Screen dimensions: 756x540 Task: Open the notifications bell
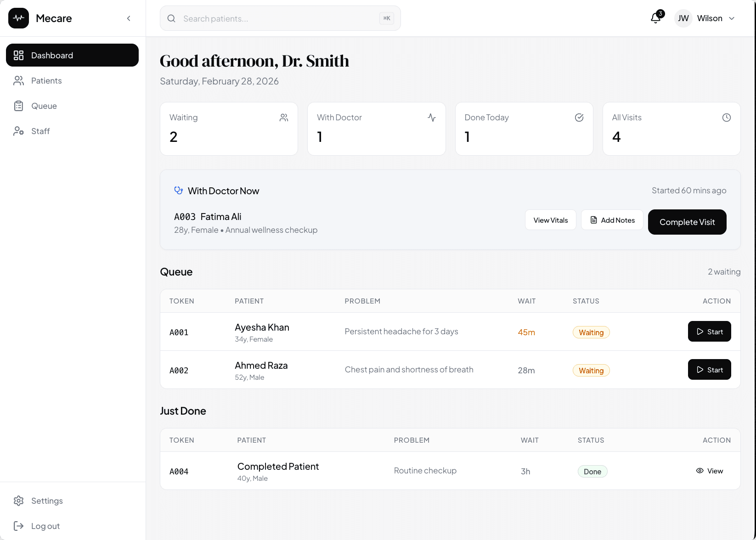(656, 18)
